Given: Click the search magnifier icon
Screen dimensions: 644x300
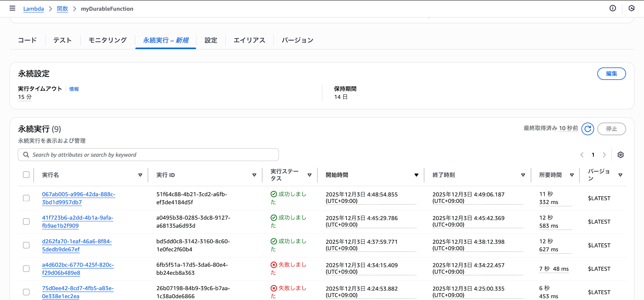Looking at the screenshot, I should (26, 155).
